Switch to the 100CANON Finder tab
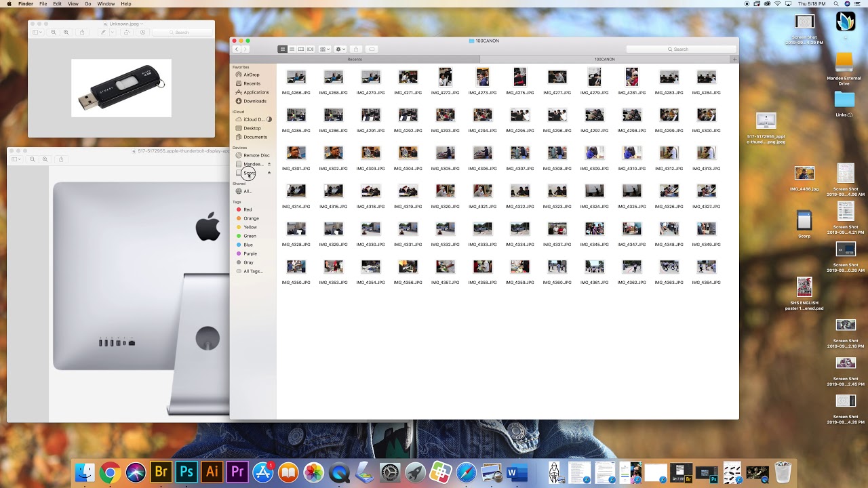 [604, 60]
